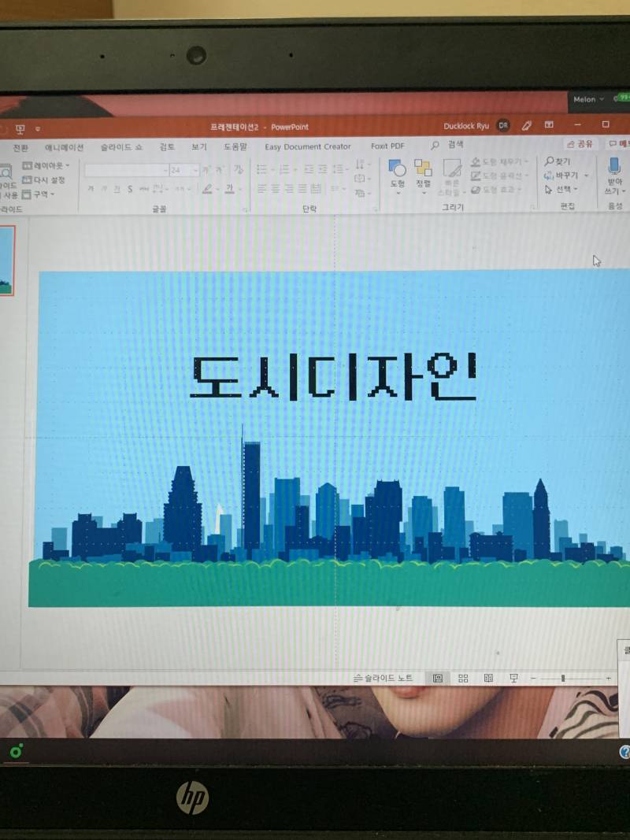Open the font color swatch
630x840 pixels.
[230, 189]
